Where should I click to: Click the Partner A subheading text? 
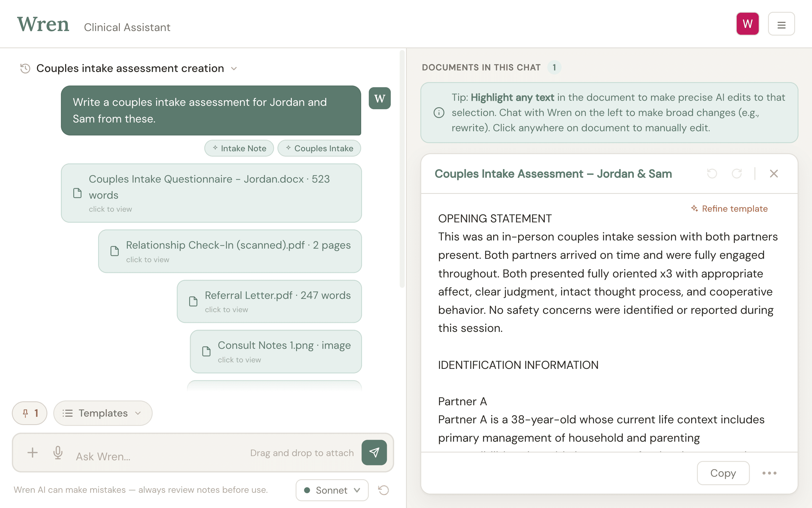pyautogui.click(x=462, y=402)
